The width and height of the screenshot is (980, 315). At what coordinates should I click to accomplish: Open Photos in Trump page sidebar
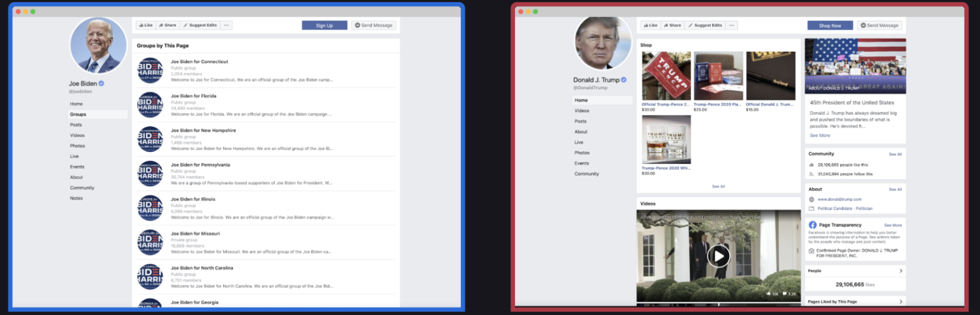[x=582, y=153]
